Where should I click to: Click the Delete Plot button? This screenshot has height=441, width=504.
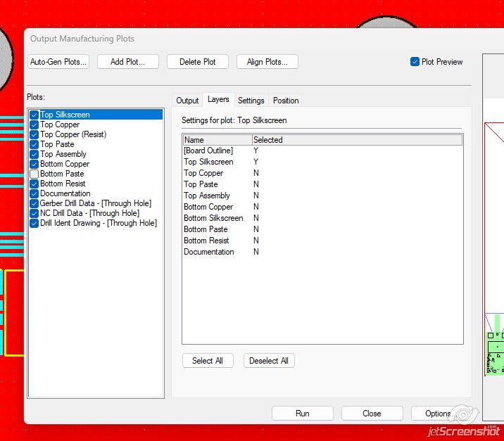pyautogui.click(x=198, y=62)
